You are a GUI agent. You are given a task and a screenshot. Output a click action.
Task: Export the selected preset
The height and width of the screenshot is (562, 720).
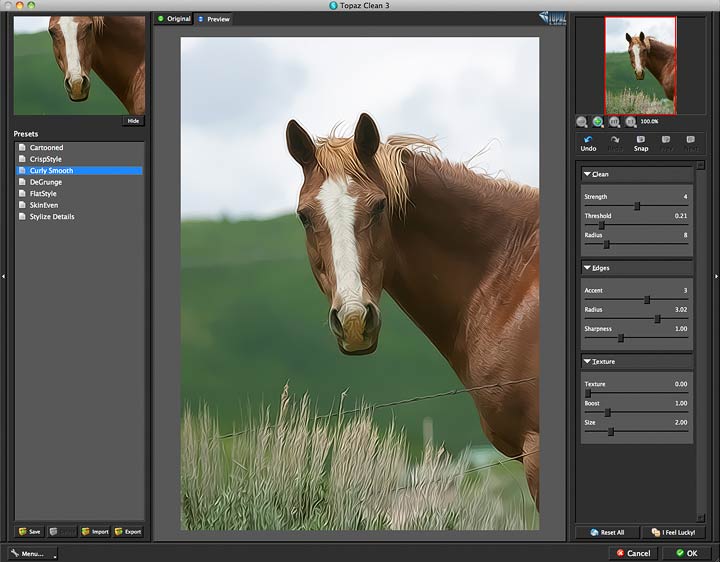pos(128,532)
